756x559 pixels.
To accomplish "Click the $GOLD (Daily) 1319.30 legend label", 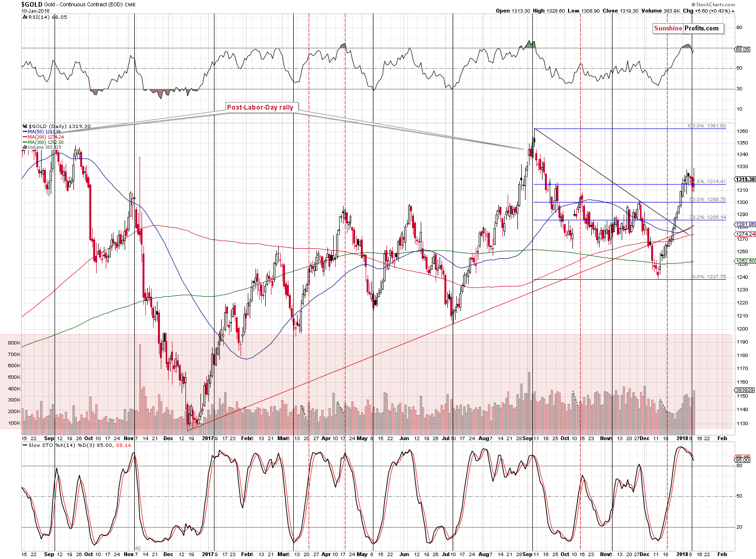I will tap(57, 126).
